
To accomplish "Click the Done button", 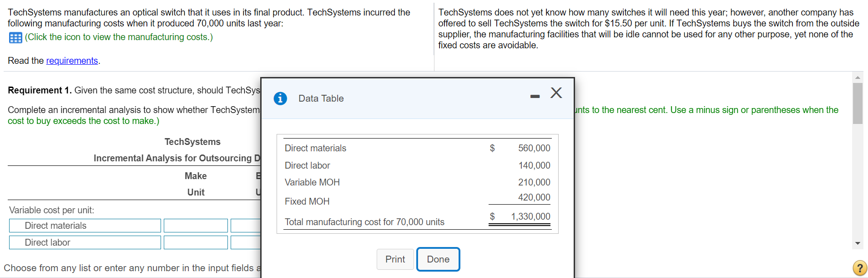I will [438, 259].
